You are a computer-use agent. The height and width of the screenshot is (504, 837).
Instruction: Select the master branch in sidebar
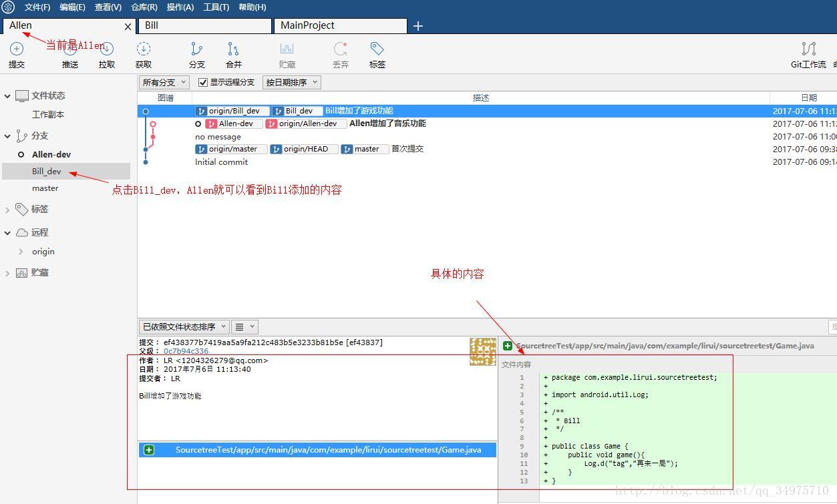click(x=45, y=188)
